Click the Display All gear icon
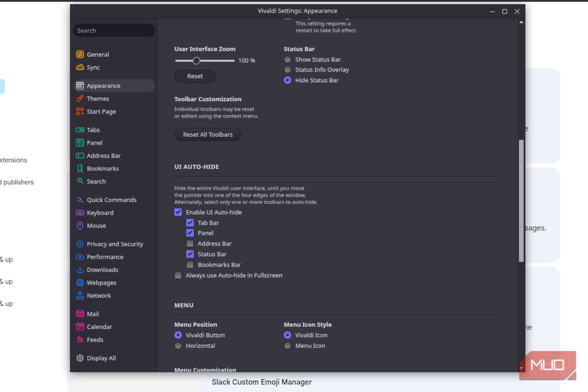 [x=80, y=358]
